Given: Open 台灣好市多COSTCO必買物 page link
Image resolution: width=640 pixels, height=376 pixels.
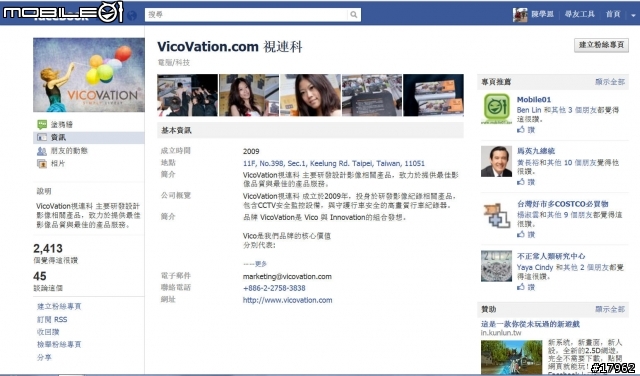Looking at the screenshot, I should pos(563,204).
